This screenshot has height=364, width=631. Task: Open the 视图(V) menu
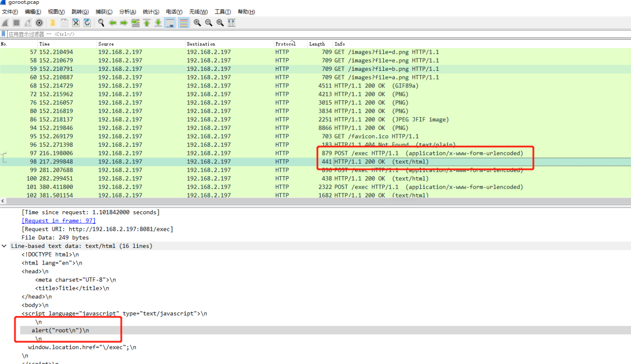(56, 12)
